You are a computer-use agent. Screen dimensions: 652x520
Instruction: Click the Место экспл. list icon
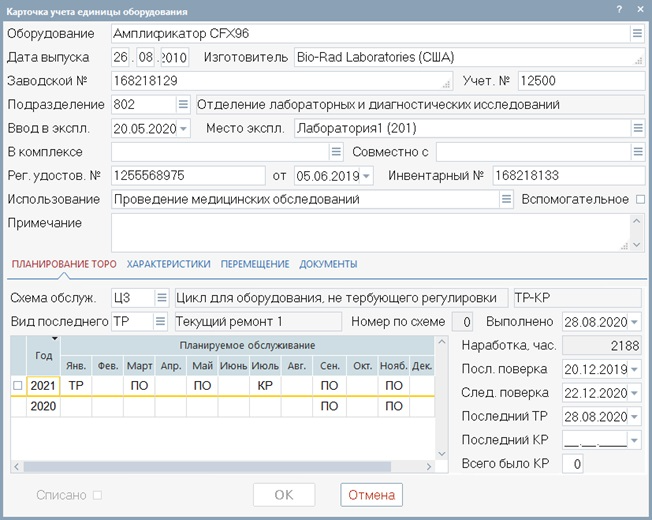pyautogui.click(x=637, y=128)
